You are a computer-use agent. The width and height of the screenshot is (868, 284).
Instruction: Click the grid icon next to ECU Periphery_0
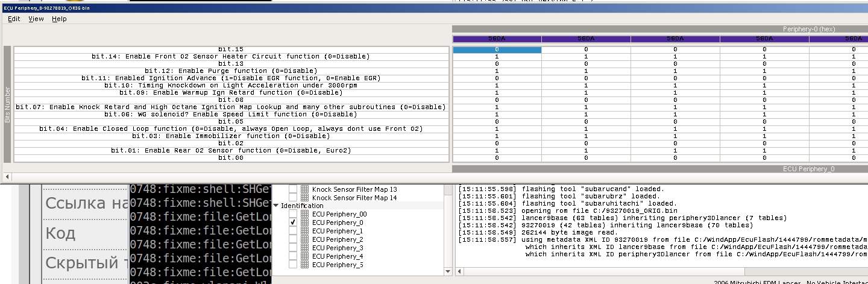pos(304,222)
